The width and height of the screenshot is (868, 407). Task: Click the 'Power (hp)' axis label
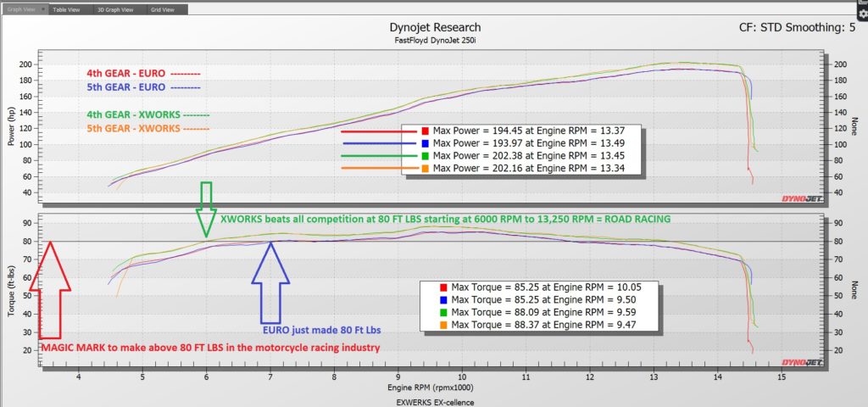tap(12, 125)
